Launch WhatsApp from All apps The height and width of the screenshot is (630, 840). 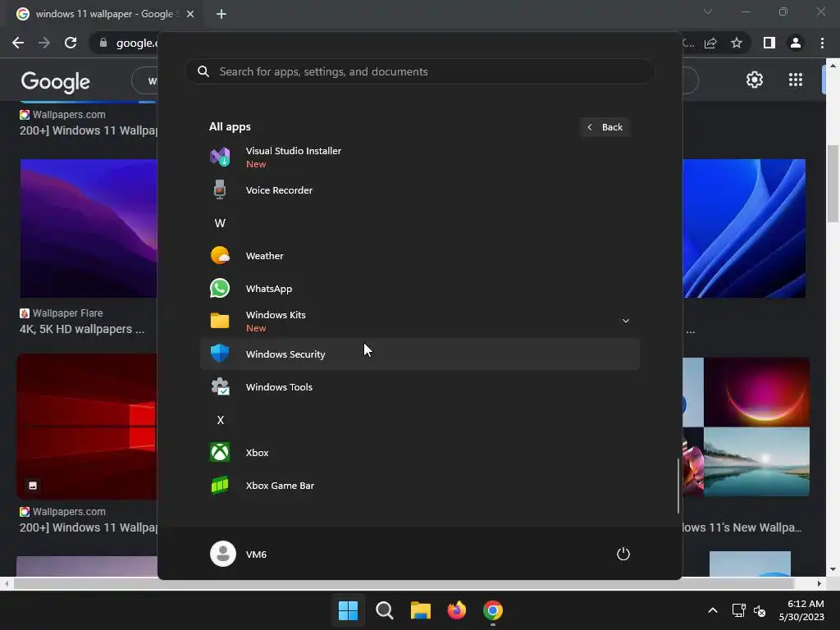tap(419, 288)
